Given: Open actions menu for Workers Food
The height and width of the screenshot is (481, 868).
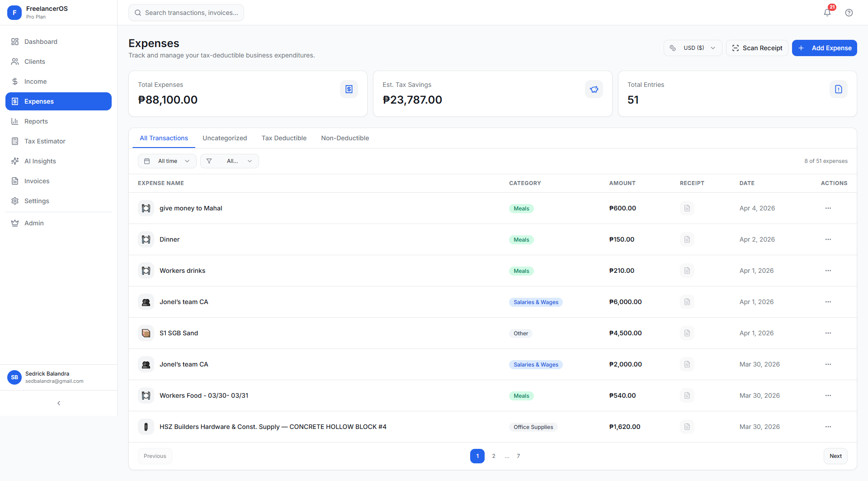Looking at the screenshot, I should (x=828, y=395).
